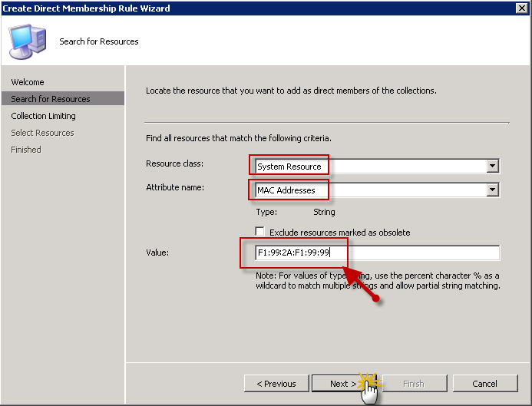Select Search for Resources step in sidebar
Screen dimensions: 532x406
tap(51, 99)
